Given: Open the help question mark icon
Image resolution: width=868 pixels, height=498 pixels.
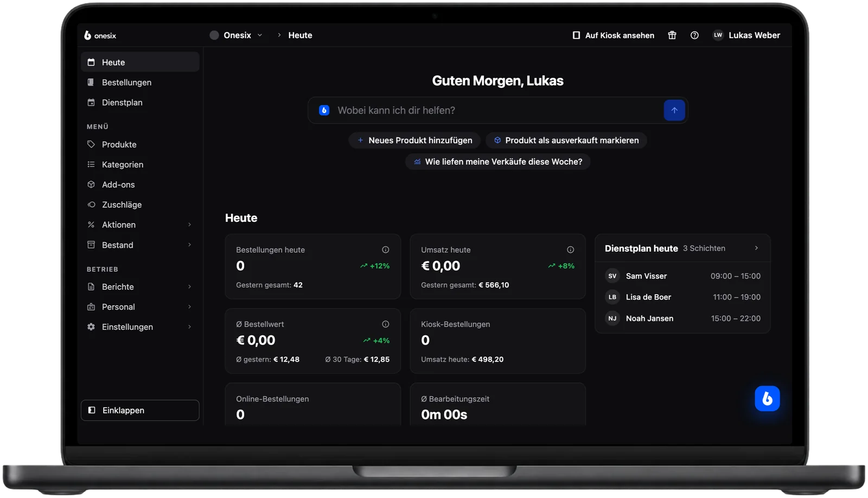Looking at the screenshot, I should pyautogui.click(x=694, y=35).
